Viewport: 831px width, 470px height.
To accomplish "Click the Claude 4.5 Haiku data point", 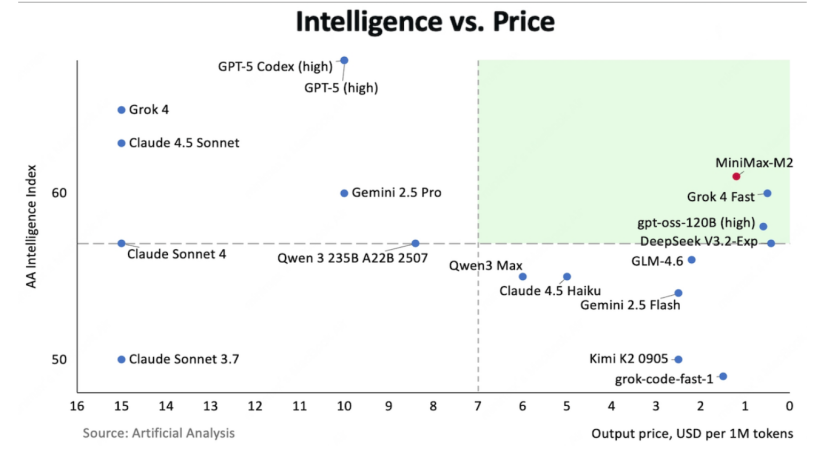I will 567,276.
